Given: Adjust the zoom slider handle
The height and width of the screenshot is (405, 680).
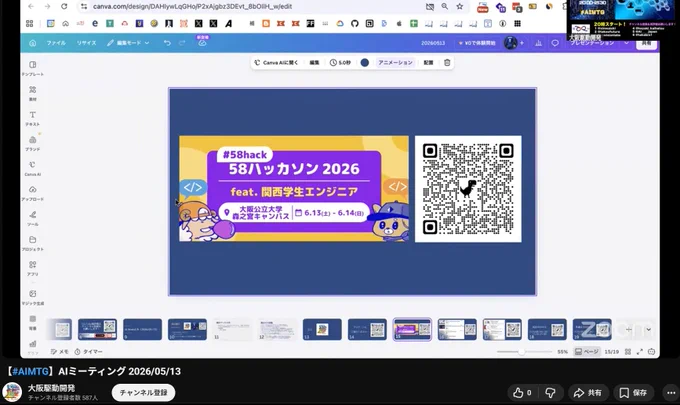Looking at the screenshot, I should (x=522, y=352).
